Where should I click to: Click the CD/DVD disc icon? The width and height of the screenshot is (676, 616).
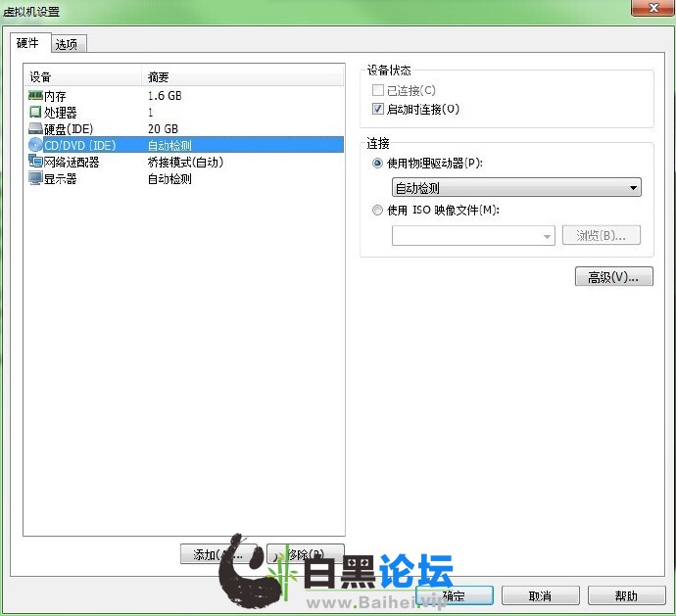[35, 145]
